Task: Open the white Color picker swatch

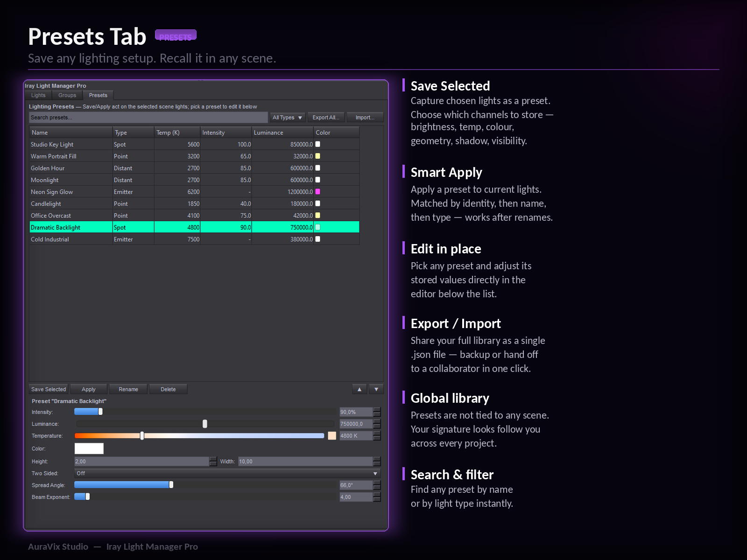Action: pos(89,448)
